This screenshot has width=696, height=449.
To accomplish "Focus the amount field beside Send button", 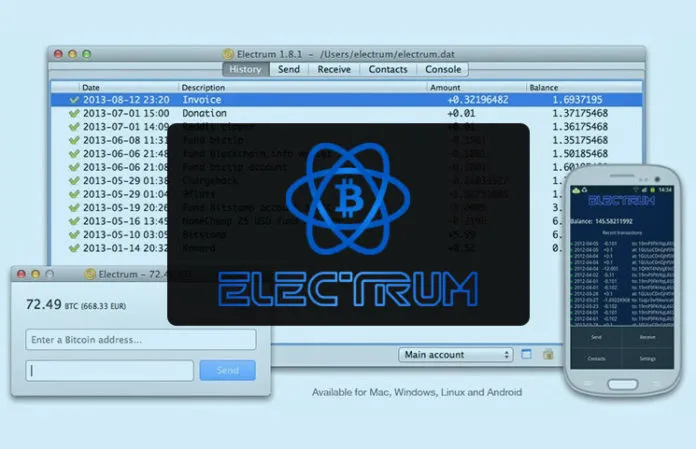I will tap(110, 370).
